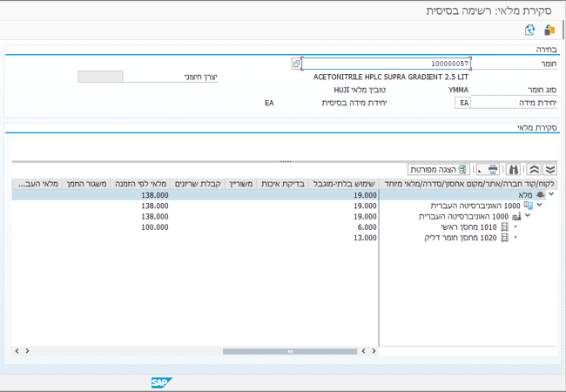Click the tree column header לקוח/קוד חברה
Image resolution: width=566 pixels, height=392 pixels.
click(x=468, y=184)
